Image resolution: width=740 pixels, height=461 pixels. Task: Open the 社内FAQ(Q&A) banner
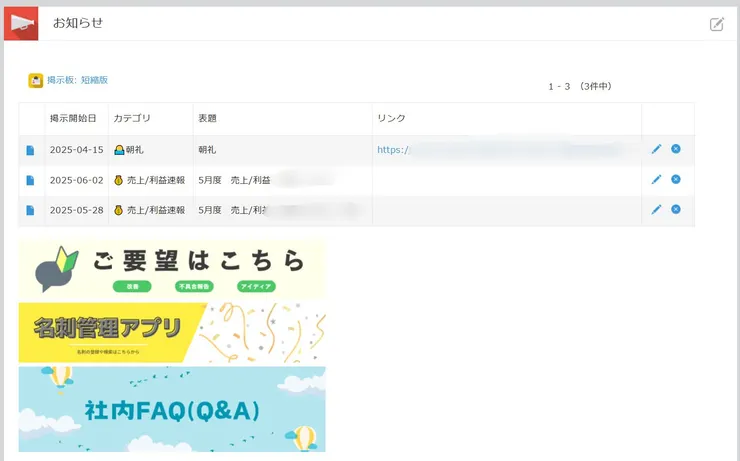pyautogui.click(x=172, y=409)
